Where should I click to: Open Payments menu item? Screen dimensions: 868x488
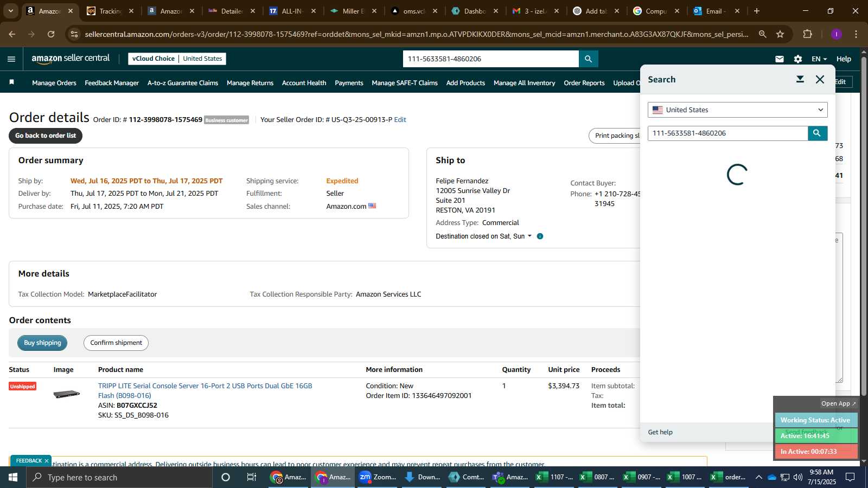[x=349, y=83]
